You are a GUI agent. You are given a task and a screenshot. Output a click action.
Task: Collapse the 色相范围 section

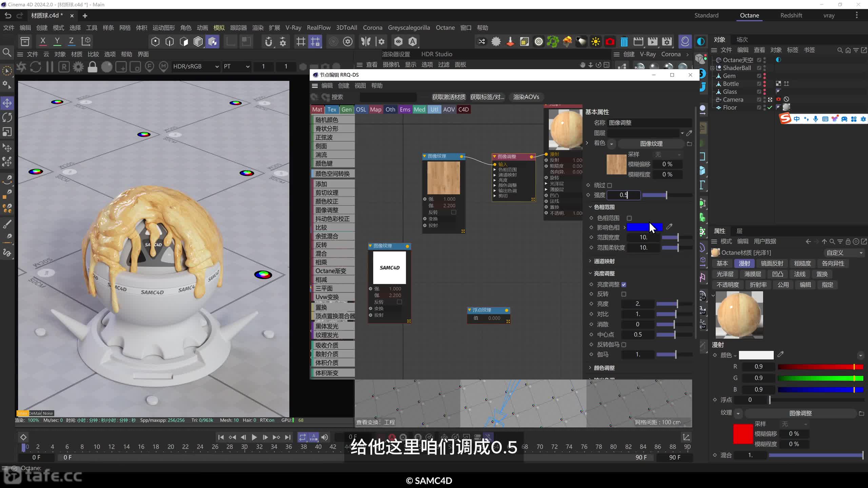coord(590,207)
